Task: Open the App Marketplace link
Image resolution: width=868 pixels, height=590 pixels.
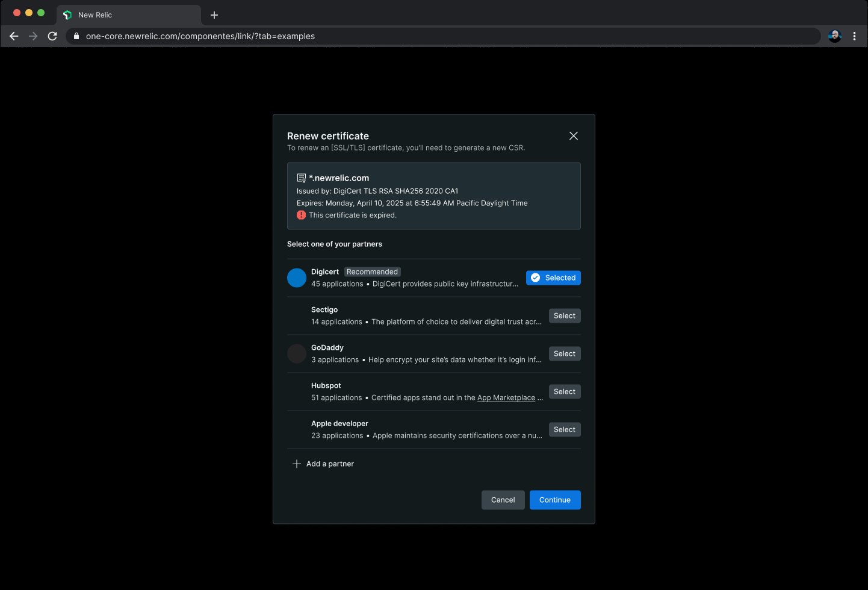Action: click(506, 397)
